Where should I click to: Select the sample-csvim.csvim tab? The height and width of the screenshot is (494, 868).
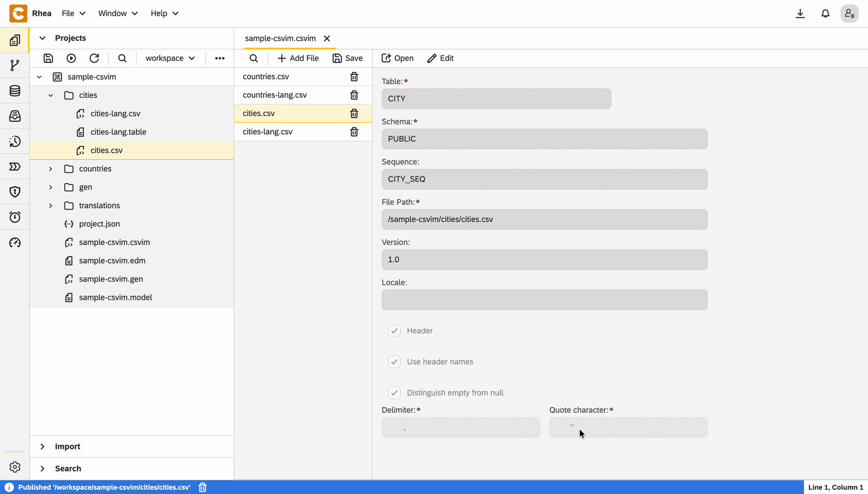[x=280, y=38]
